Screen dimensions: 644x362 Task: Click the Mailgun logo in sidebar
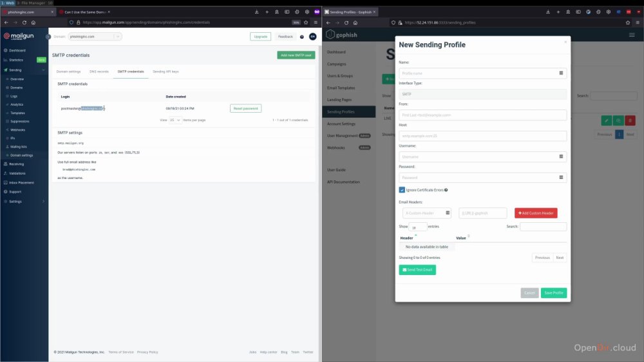tap(19, 36)
